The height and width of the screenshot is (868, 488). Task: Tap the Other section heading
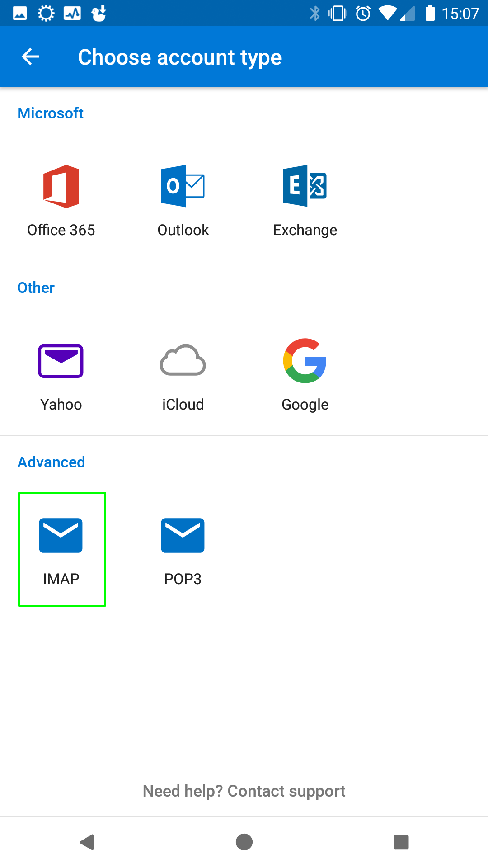tap(36, 288)
